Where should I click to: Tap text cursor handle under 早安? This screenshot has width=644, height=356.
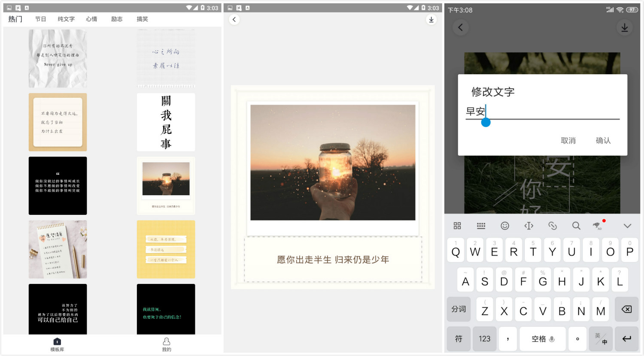486,123
